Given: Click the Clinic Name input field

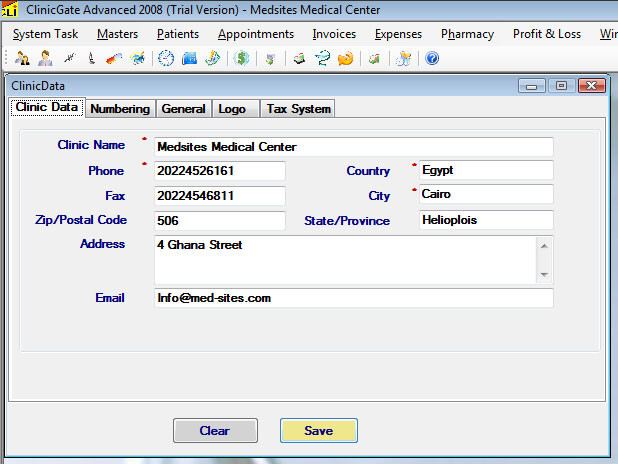Looking at the screenshot, I should pos(354,147).
